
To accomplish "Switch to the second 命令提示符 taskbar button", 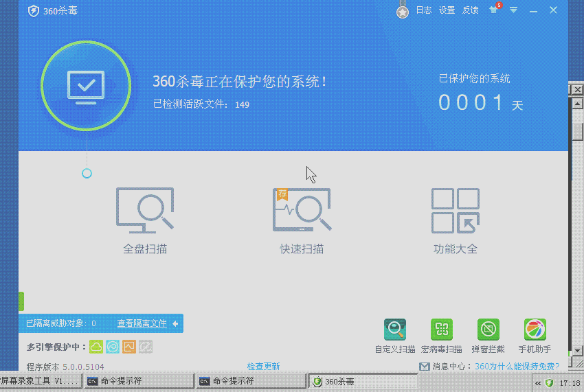I will [251, 381].
